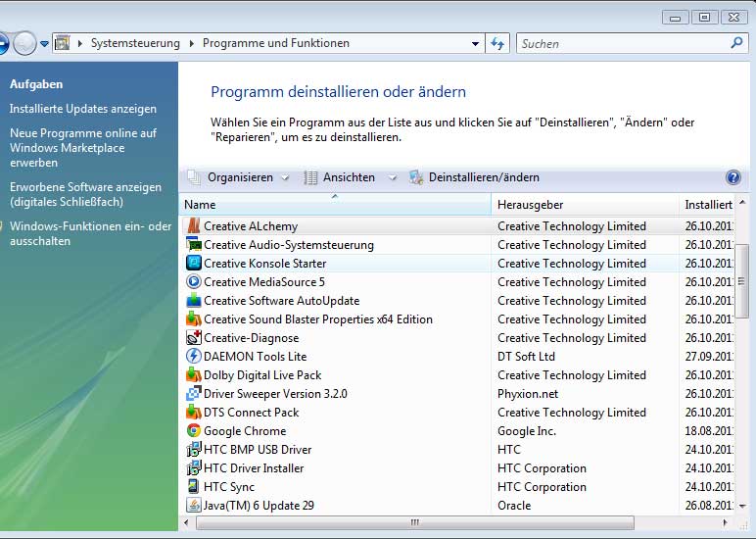Click the Creative MediaSource 5 icon
Image resolution: width=756 pixels, height=539 pixels.
click(193, 282)
